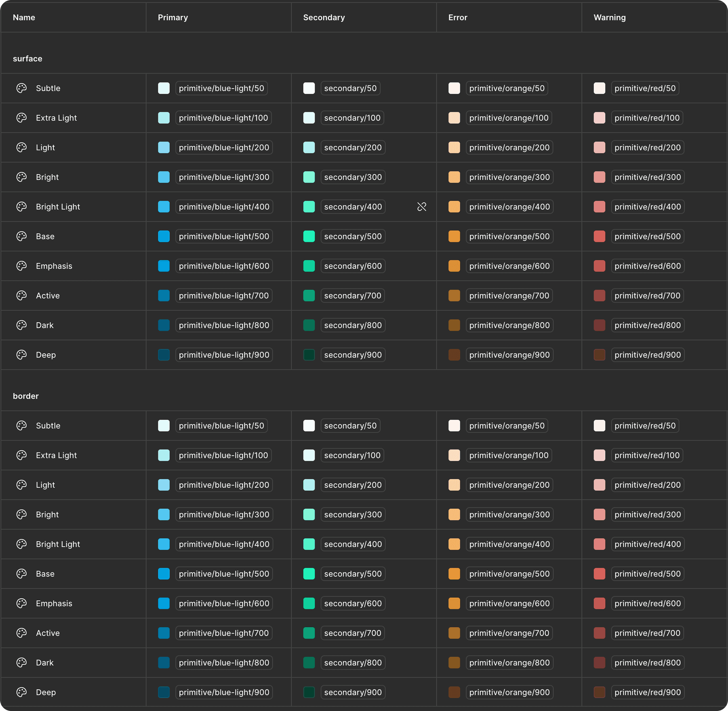This screenshot has height=711, width=728.
Task: Click the palette icon for surface Deep
Action: point(22,355)
